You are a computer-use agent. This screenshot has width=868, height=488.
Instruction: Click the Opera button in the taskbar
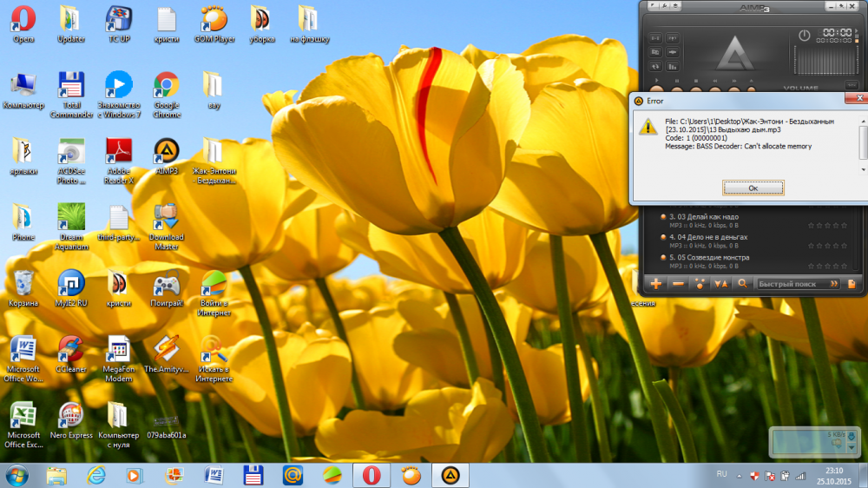point(371,475)
